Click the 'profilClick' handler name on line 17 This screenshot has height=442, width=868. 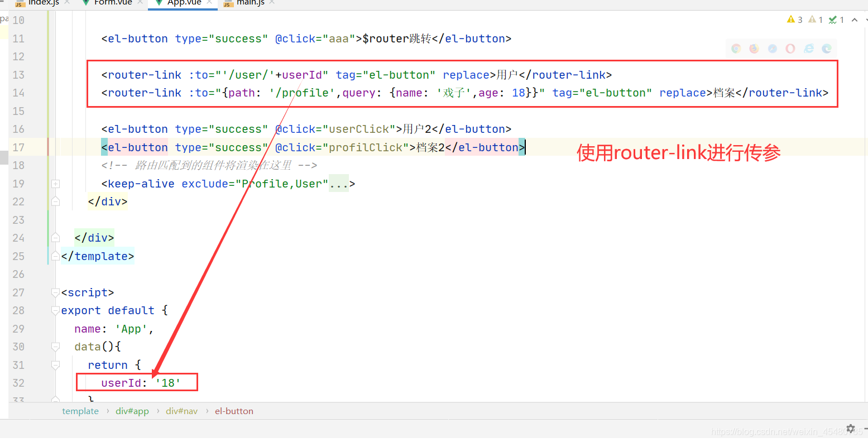point(366,147)
